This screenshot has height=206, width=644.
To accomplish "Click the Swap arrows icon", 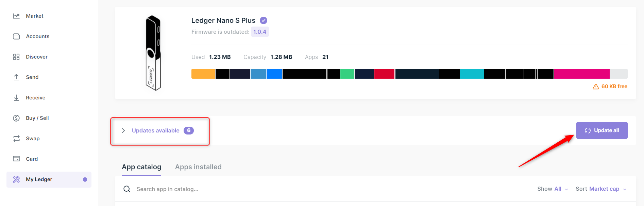I will [16, 139].
